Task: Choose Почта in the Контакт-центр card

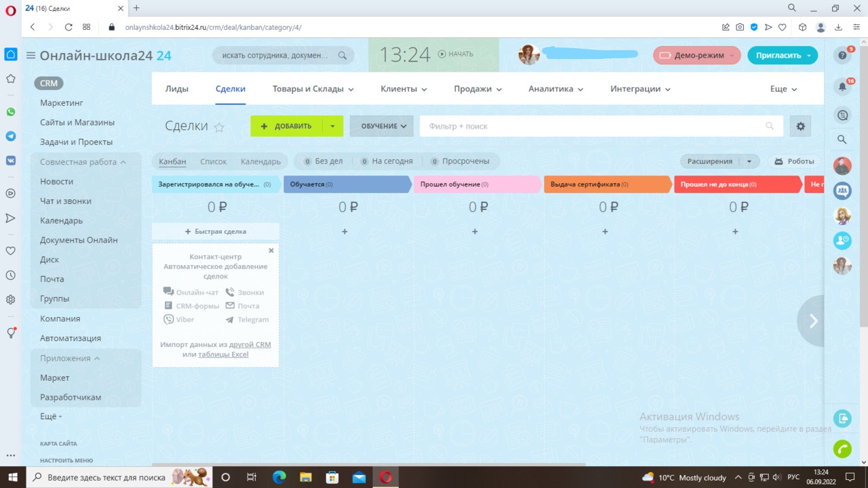Action: click(x=242, y=306)
